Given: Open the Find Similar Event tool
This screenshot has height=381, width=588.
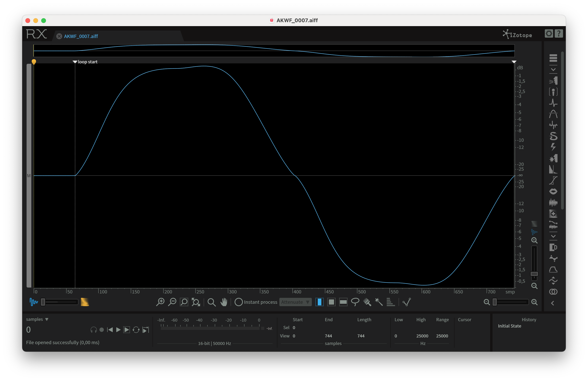Looking at the screenshot, I should [407, 302].
